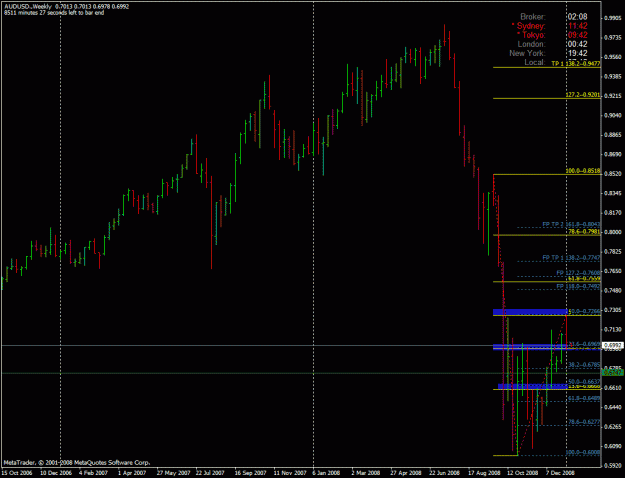Select the blue zone at the 50.0–0.7266 level

531,312
